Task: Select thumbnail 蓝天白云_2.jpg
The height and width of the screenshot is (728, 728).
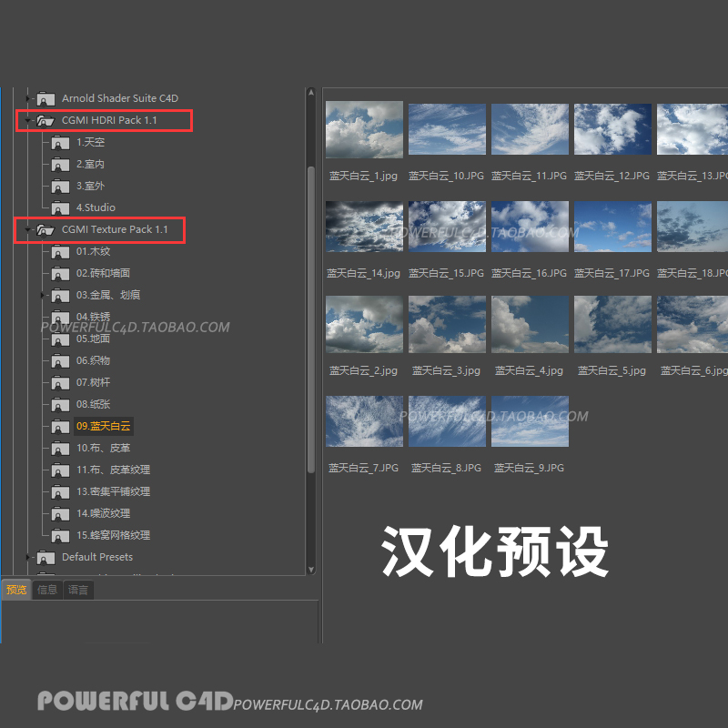Action: pyautogui.click(x=365, y=325)
